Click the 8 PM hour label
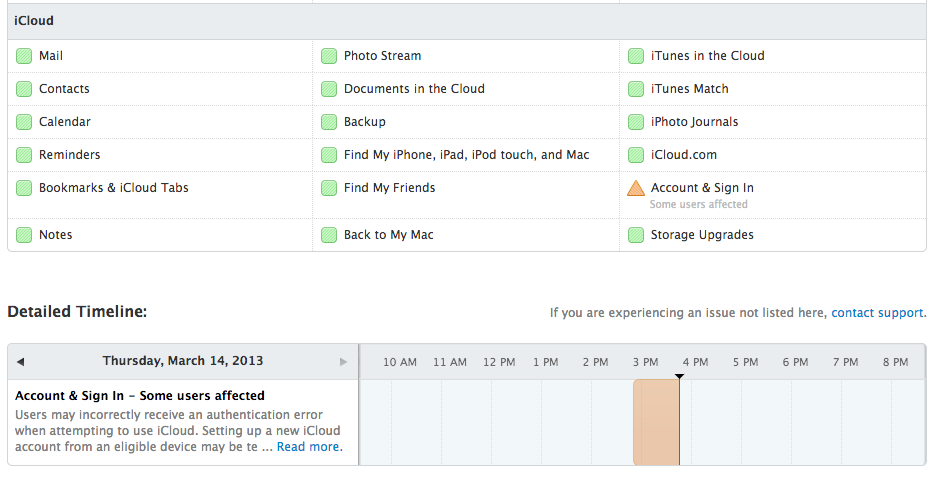952x487 pixels. click(x=896, y=363)
